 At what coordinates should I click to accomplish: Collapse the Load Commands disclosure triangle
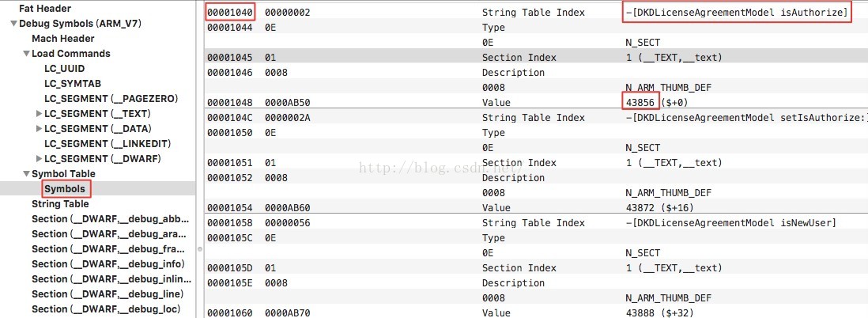(x=26, y=54)
